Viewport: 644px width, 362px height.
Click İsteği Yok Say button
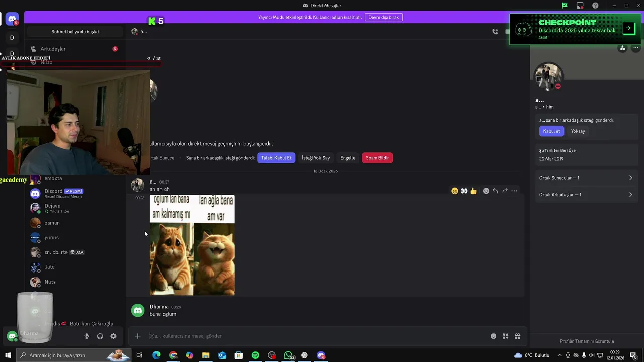tap(315, 158)
